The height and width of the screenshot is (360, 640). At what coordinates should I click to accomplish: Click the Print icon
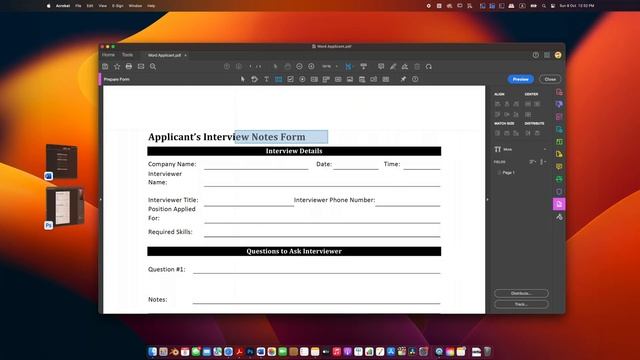click(129, 67)
